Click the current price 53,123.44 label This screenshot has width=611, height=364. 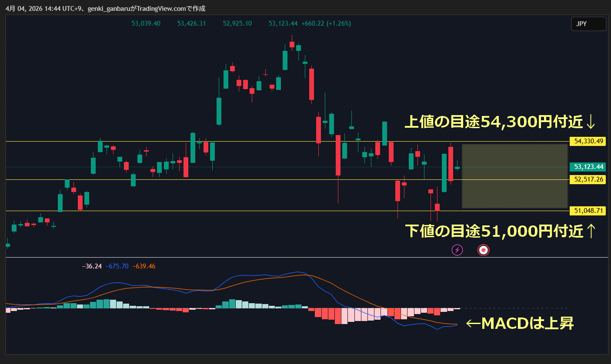pos(587,167)
